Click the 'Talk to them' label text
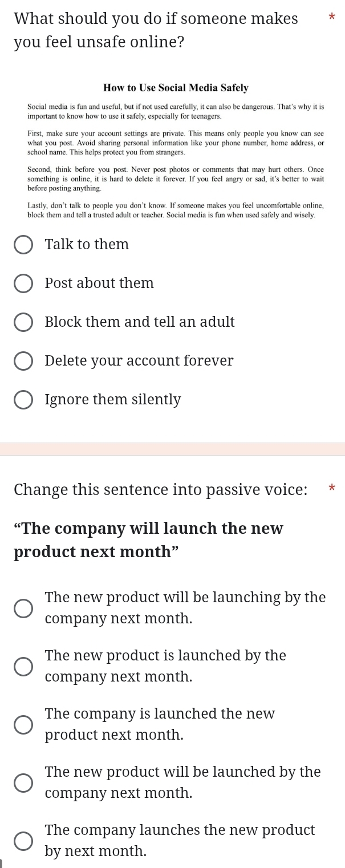This screenshot has width=345, height=868. pyautogui.click(x=87, y=245)
